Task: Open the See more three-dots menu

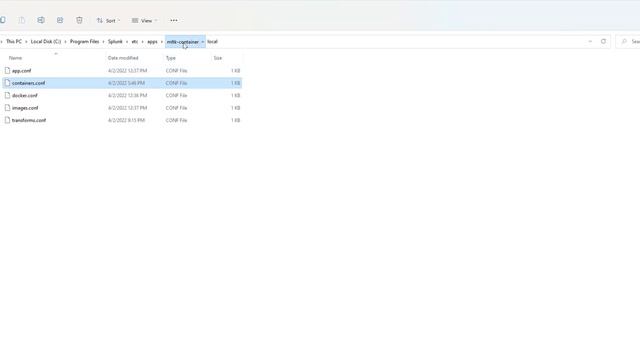Action: (x=174, y=20)
